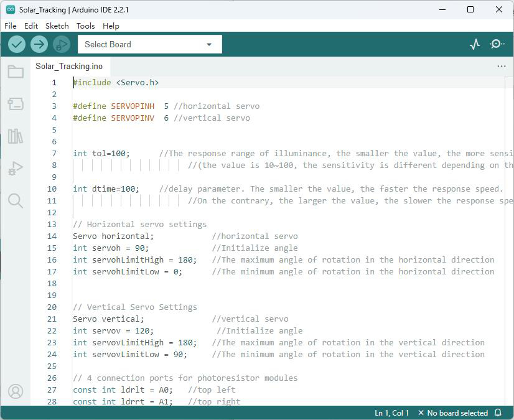
Task: Click the servovLimitHigh = 180 declaration
Action: pyautogui.click(x=135, y=342)
